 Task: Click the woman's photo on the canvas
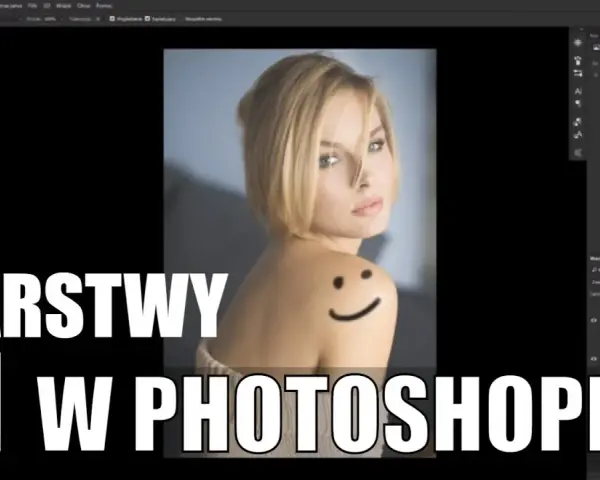click(x=300, y=253)
